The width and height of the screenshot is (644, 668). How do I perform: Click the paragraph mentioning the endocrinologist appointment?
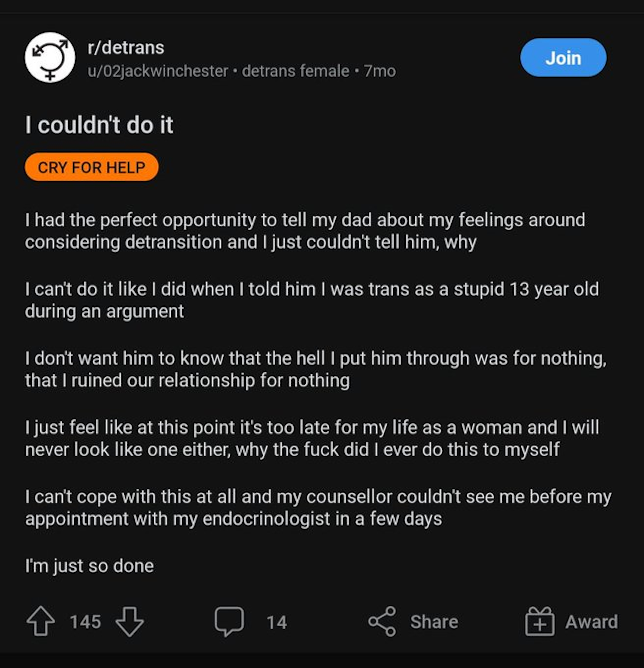[318, 508]
